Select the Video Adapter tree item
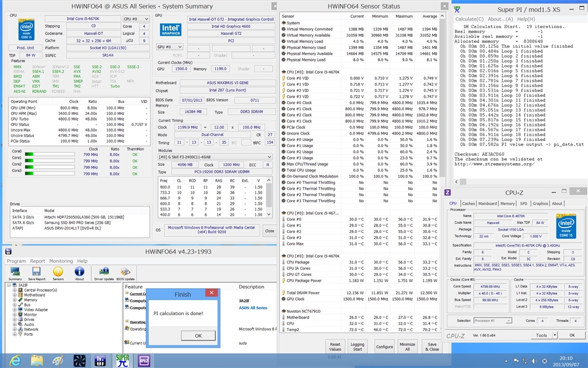This screenshot has height=368, width=588. click(36, 310)
